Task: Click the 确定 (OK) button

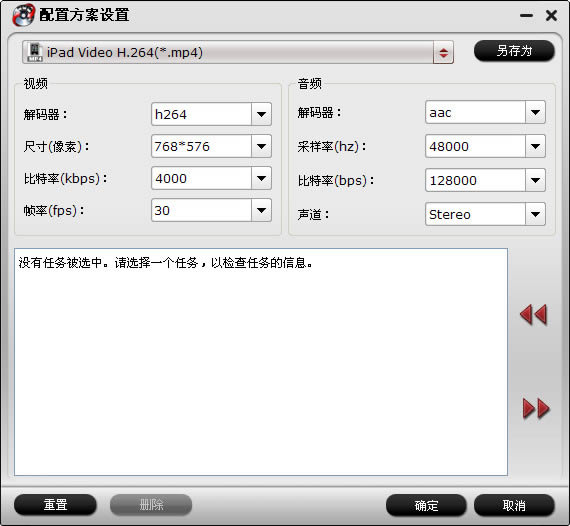Action: click(426, 505)
